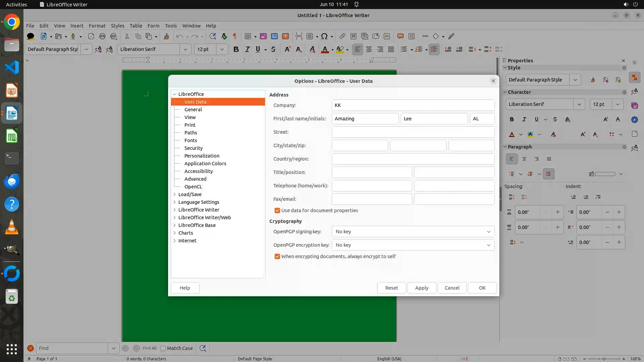Open the Format menu
The image size is (644, 362).
pos(97,26)
